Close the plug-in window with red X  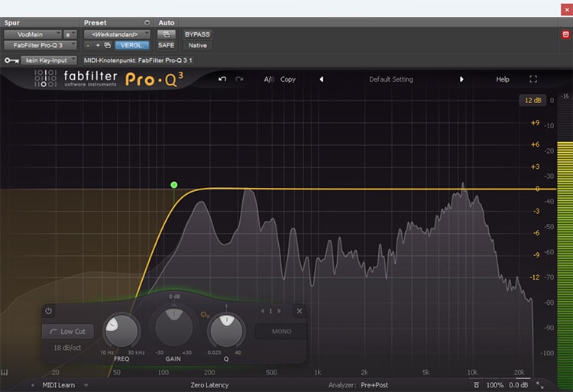pos(567,10)
